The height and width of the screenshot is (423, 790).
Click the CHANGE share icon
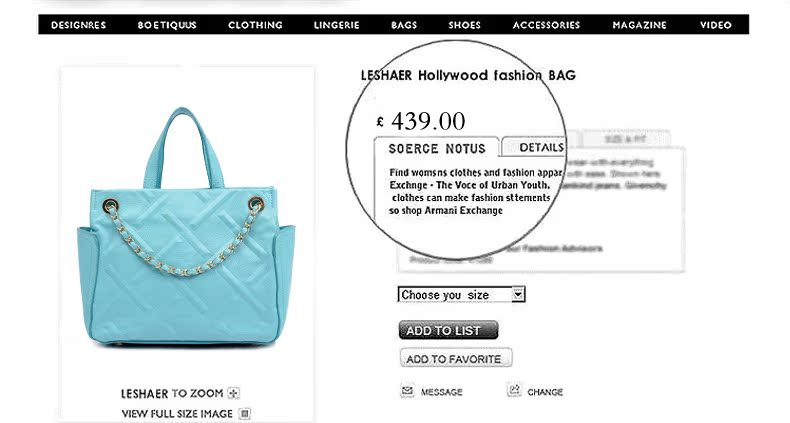point(514,390)
